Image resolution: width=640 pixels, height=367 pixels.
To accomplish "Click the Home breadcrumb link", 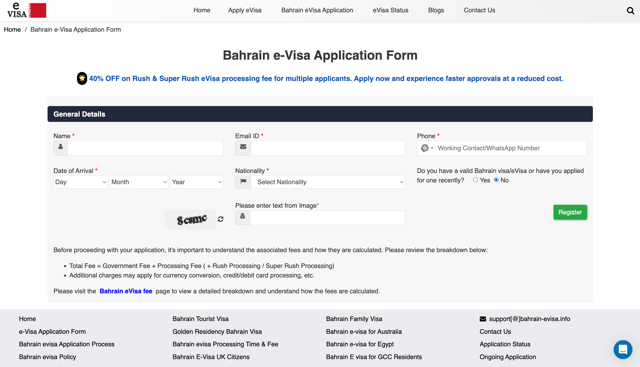I will tap(12, 29).
